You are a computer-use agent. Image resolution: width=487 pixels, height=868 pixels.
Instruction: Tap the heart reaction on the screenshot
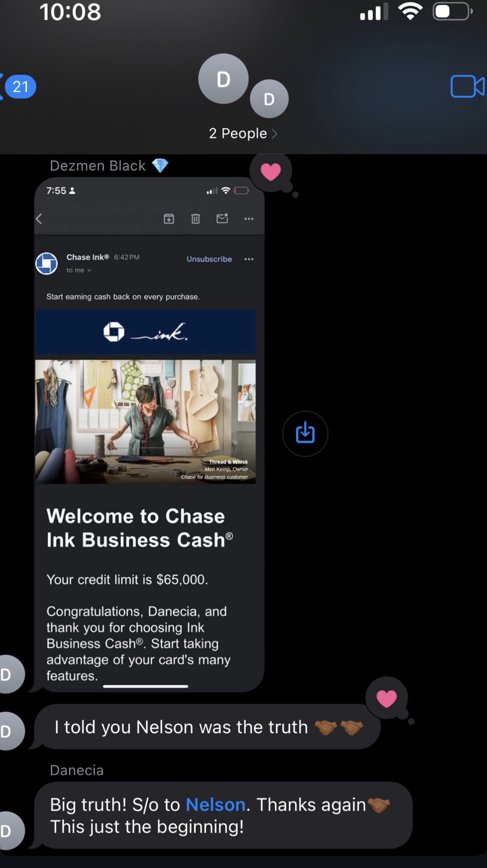coord(271,172)
